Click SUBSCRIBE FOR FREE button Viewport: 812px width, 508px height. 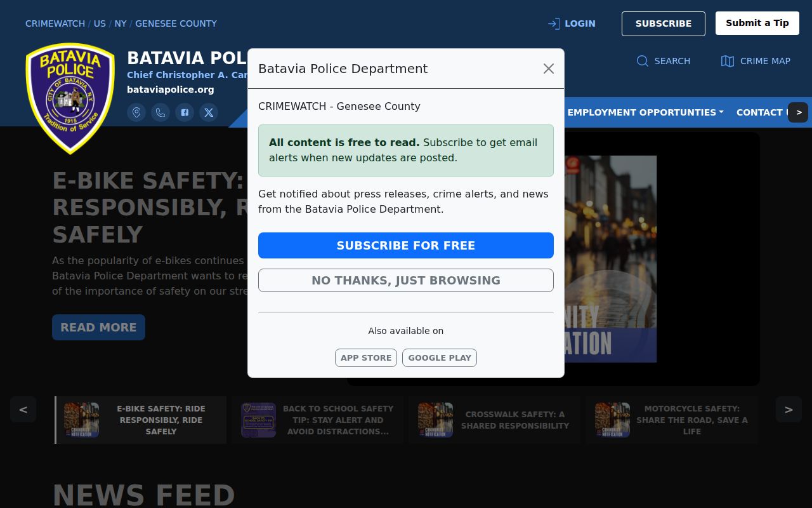(x=406, y=245)
